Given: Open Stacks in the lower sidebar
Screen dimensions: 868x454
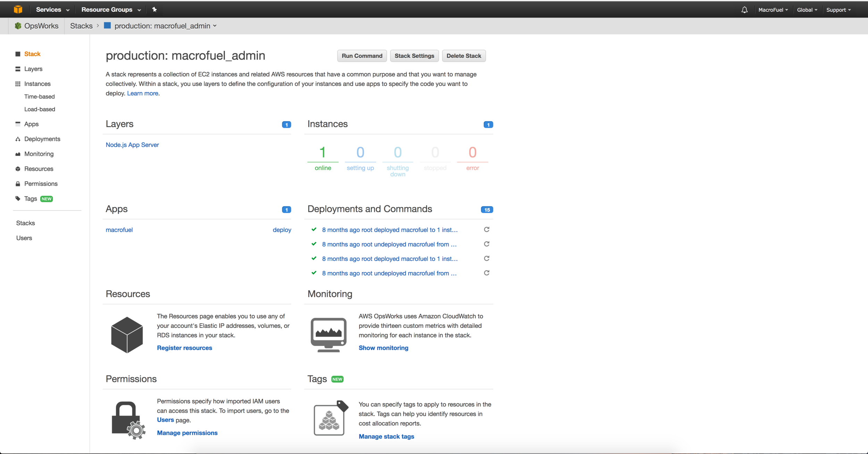Looking at the screenshot, I should coord(25,223).
